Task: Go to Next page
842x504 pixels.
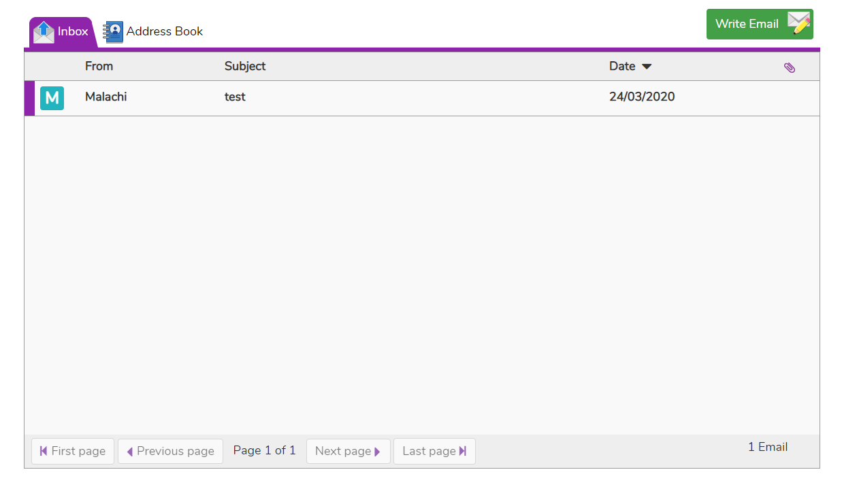Action: [349, 451]
